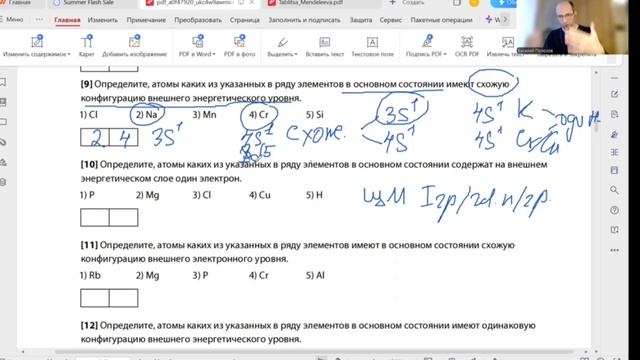Click the answer option '1) Rb' in question 11
Screen dimensions: 640x360
tap(90, 276)
